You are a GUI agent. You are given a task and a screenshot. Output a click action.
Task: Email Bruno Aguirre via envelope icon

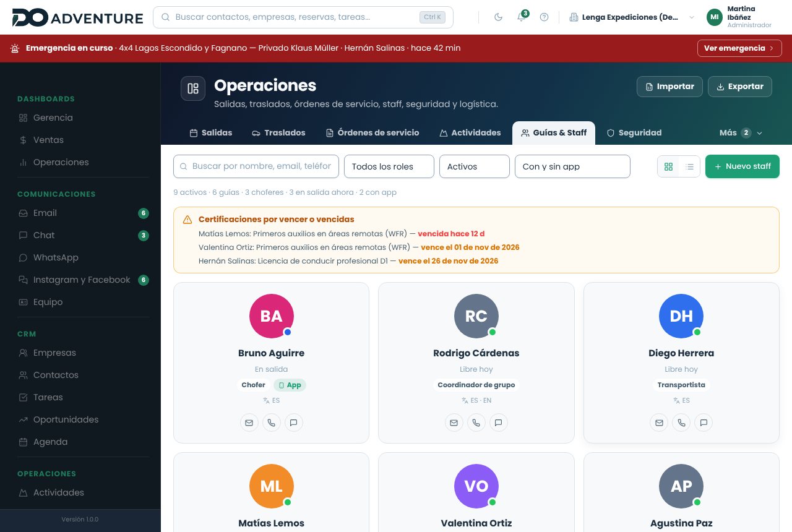click(x=249, y=423)
